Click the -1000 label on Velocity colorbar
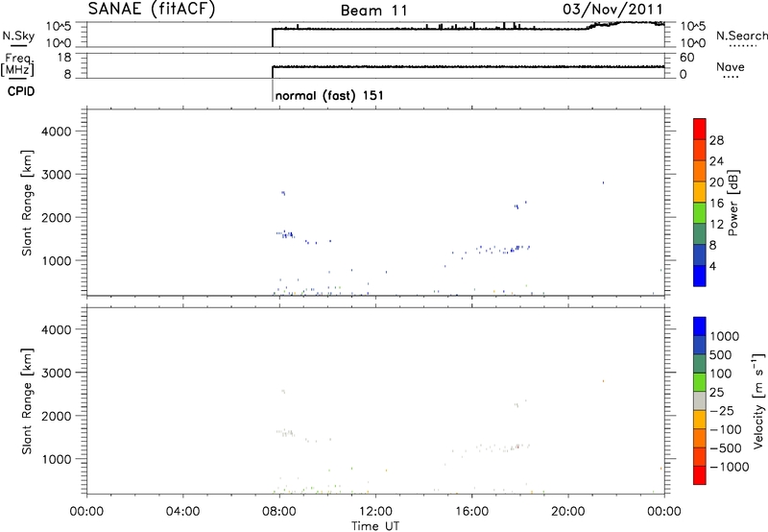The height and width of the screenshot is (532, 768). [730, 467]
